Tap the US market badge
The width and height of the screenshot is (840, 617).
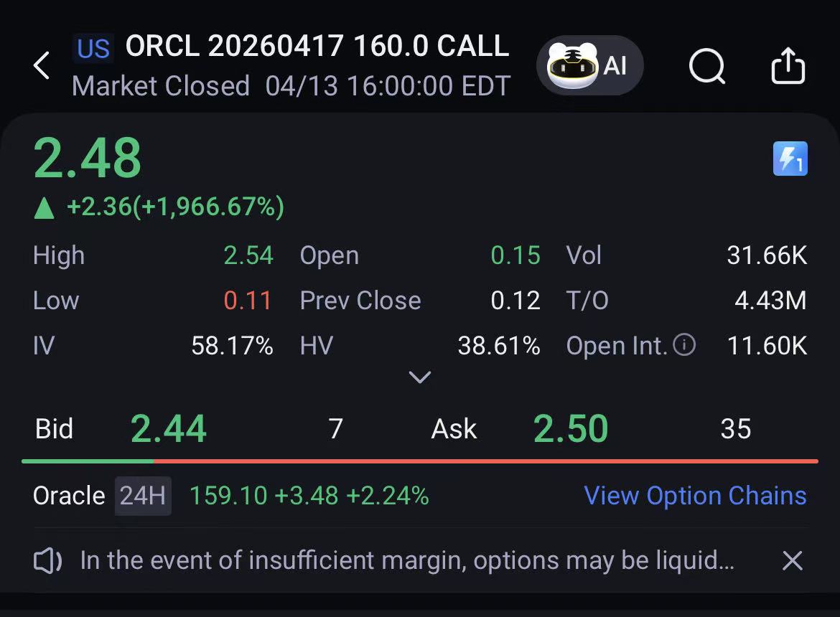(93, 48)
